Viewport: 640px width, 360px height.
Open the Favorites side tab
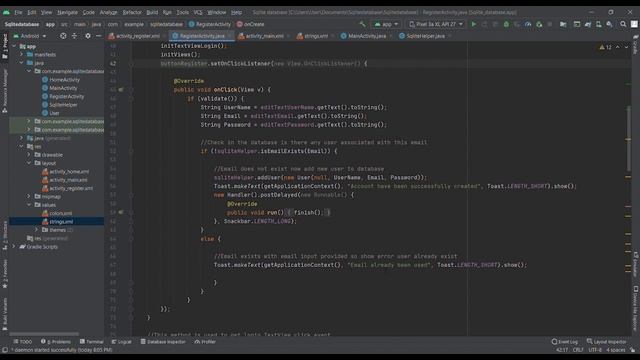pyautogui.click(x=5, y=273)
